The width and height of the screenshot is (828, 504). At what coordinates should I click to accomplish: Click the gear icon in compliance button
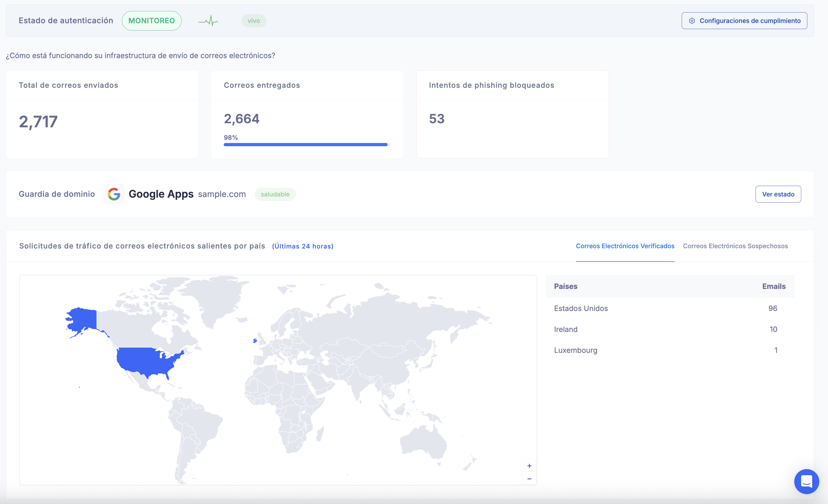click(x=692, y=21)
